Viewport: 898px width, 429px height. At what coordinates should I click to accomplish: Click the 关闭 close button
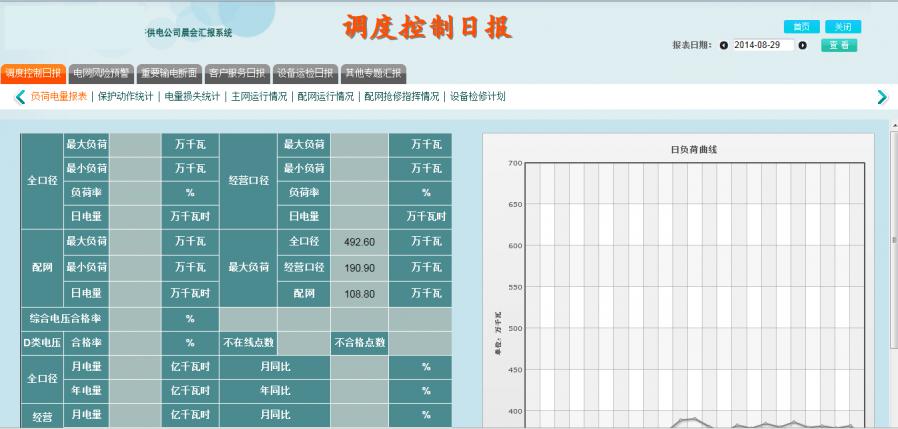click(x=843, y=27)
